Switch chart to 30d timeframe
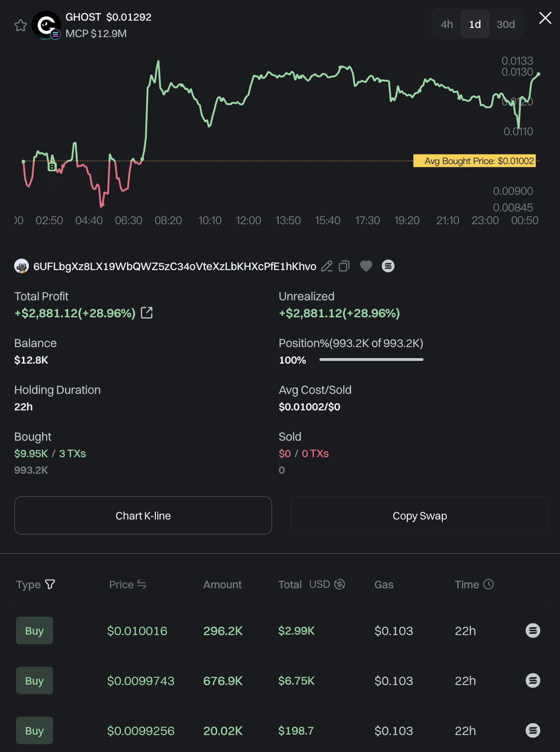Viewport: 560px width, 752px height. [505, 24]
